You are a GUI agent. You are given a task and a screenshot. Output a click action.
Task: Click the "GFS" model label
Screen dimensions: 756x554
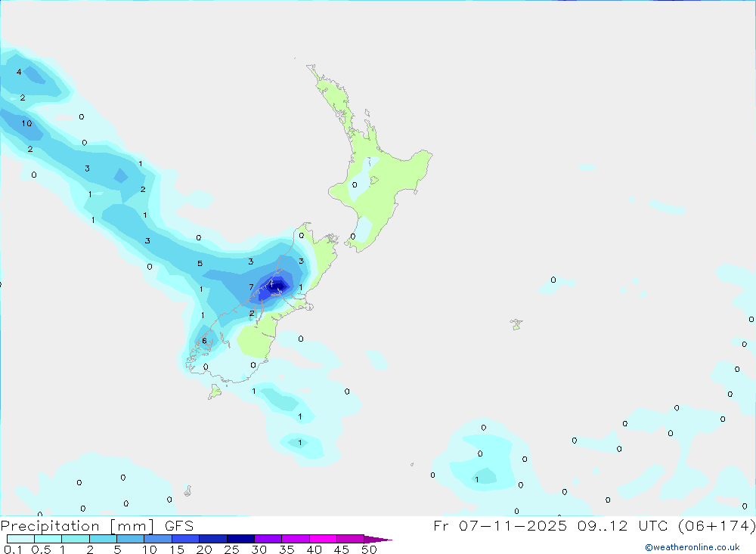[x=179, y=526]
